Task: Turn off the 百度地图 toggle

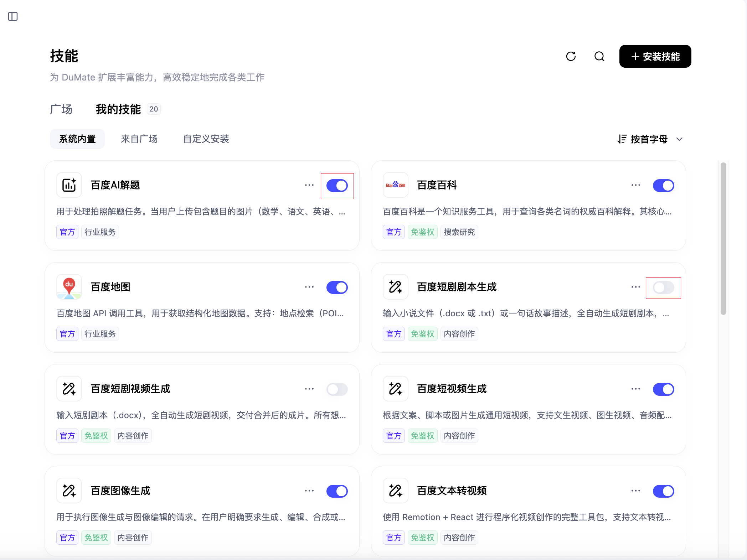Action: pos(337,287)
